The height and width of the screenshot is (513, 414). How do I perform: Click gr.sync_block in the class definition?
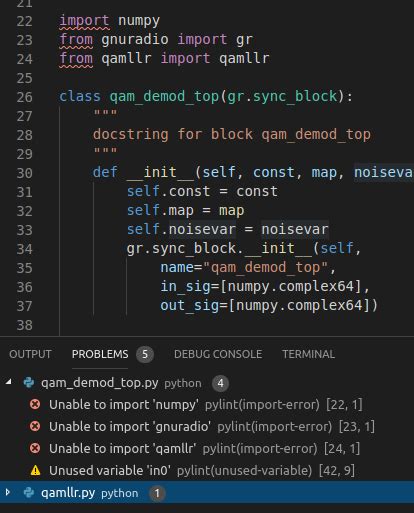pos(282,97)
